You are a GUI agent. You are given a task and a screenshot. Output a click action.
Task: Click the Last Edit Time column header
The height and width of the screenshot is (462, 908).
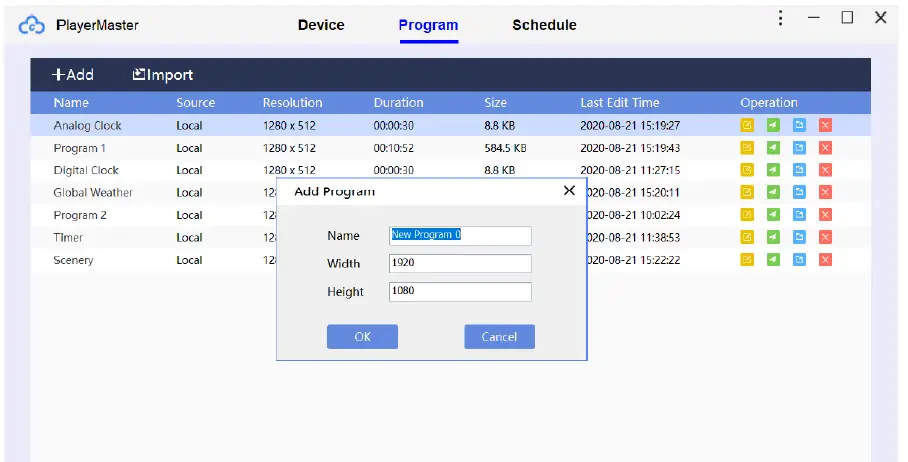[620, 102]
